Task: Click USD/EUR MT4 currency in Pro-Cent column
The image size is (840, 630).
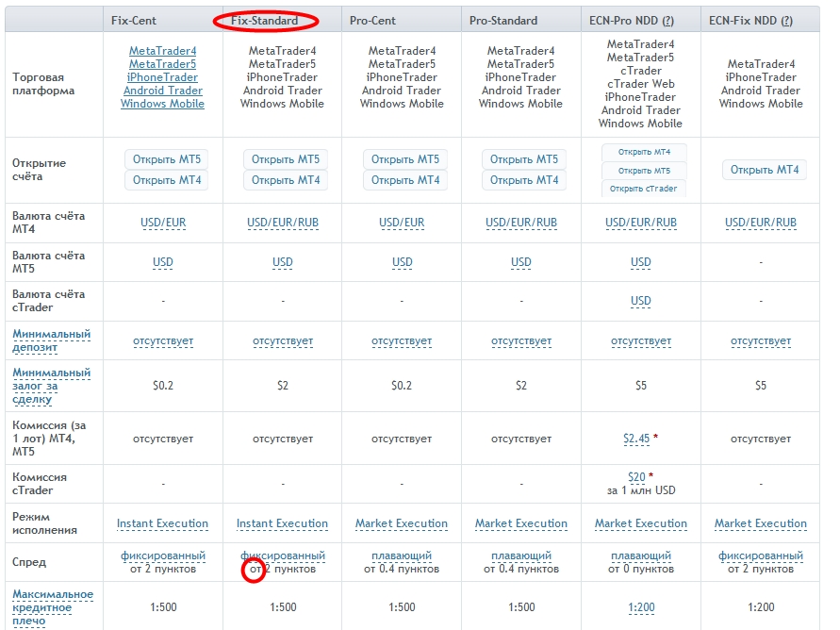Action: 402,223
